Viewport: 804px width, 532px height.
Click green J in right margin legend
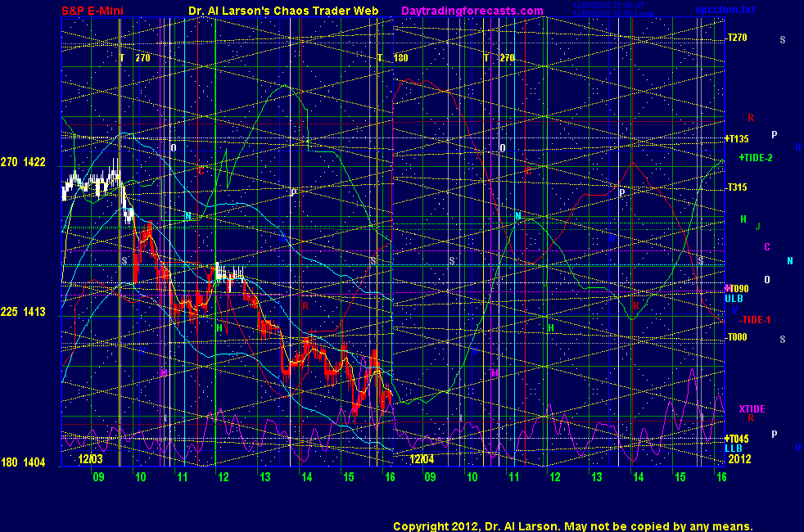[x=758, y=226]
